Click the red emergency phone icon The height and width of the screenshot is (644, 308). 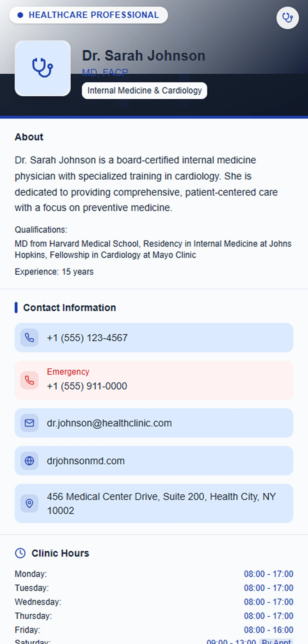click(x=29, y=380)
